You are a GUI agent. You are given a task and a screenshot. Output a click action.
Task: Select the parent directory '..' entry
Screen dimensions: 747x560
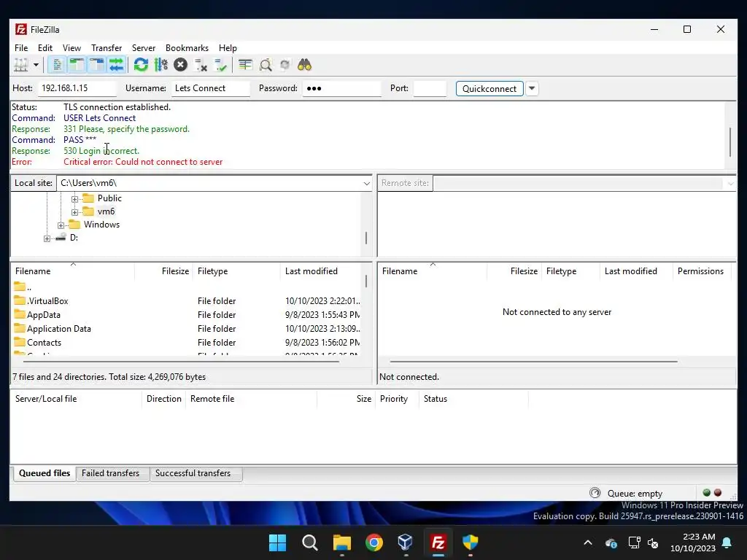(x=186, y=287)
